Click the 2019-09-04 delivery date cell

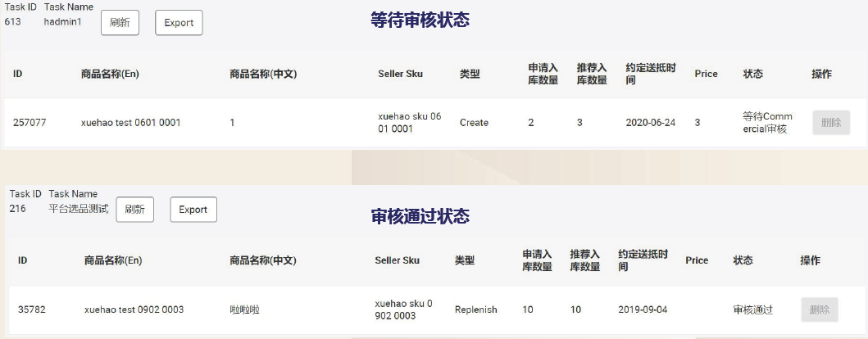(x=643, y=310)
